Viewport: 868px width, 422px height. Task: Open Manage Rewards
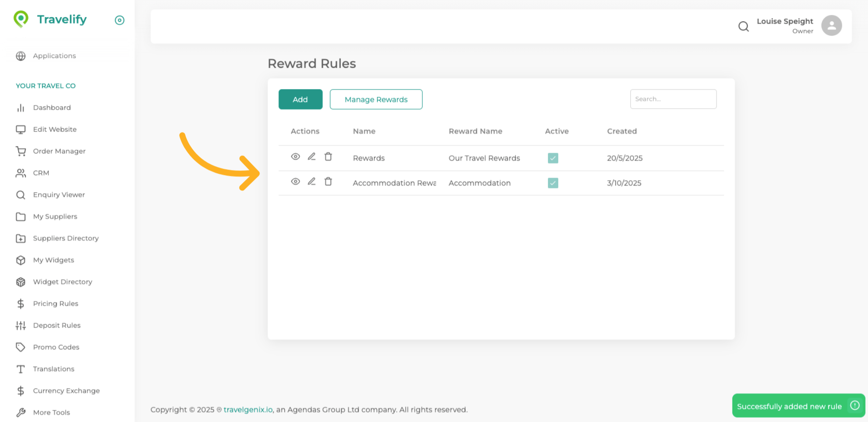(376, 99)
